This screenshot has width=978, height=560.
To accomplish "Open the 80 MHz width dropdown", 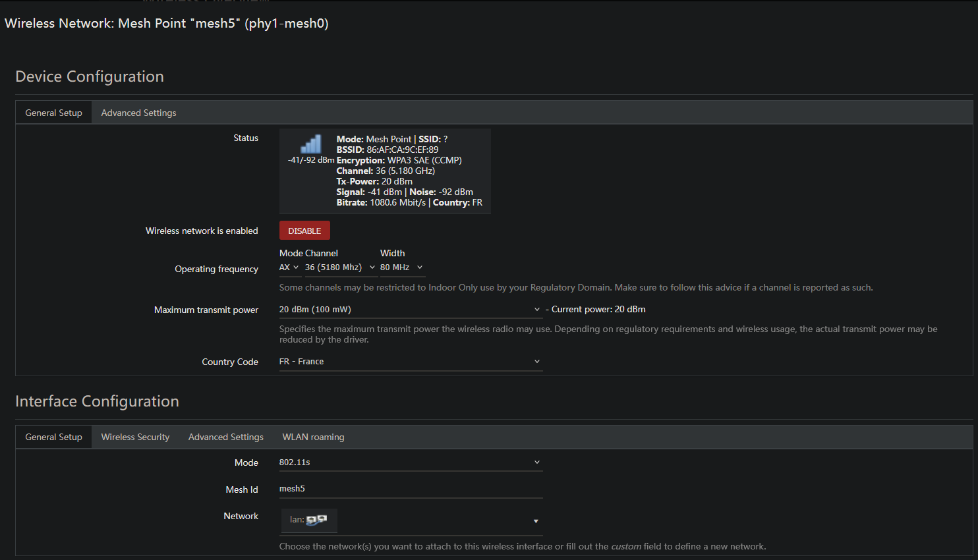I will (x=401, y=267).
